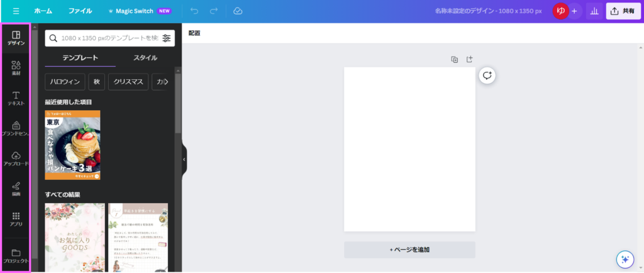The image size is (644, 273).
Task: Open the hamburger main menu
Action: coord(16,11)
